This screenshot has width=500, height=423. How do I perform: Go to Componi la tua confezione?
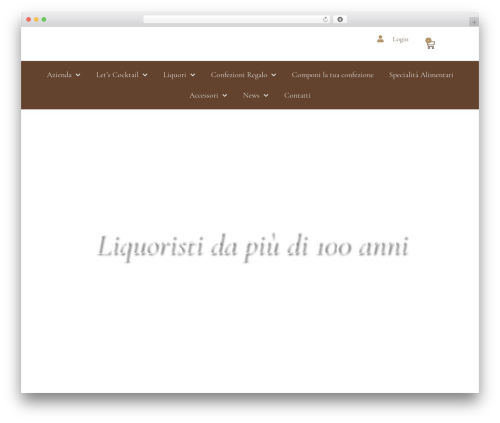[x=333, y=75]
